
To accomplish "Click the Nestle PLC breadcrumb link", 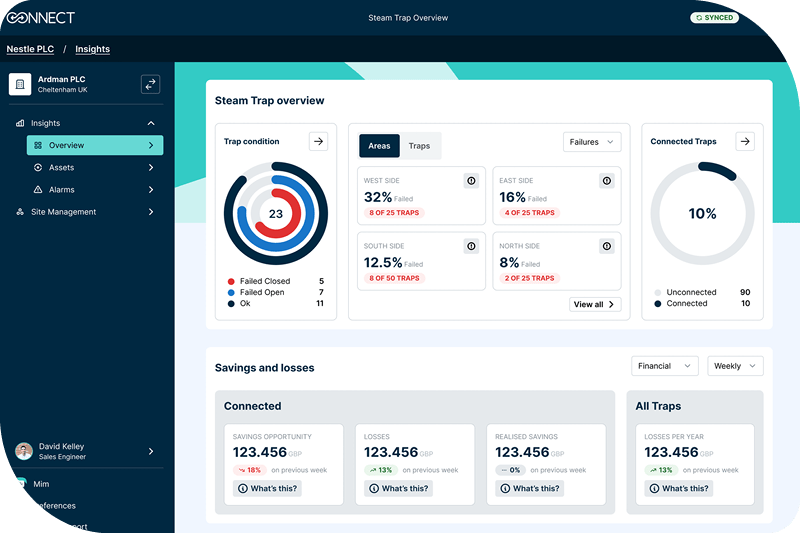I will pyautogui.click(x=31, y=49).
